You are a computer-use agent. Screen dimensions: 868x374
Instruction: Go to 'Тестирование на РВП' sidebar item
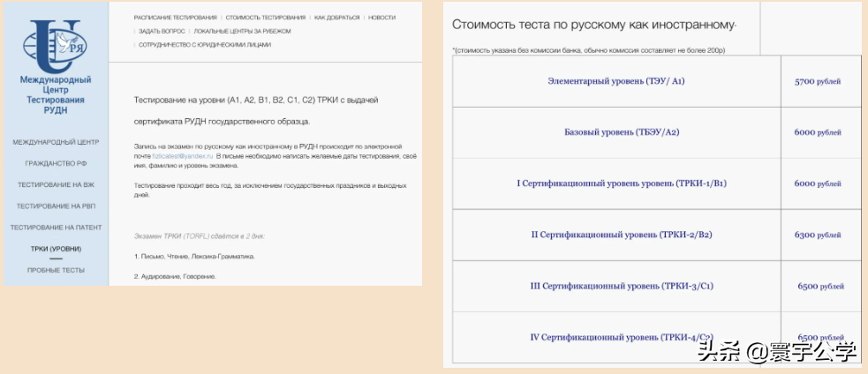[56, 206]
